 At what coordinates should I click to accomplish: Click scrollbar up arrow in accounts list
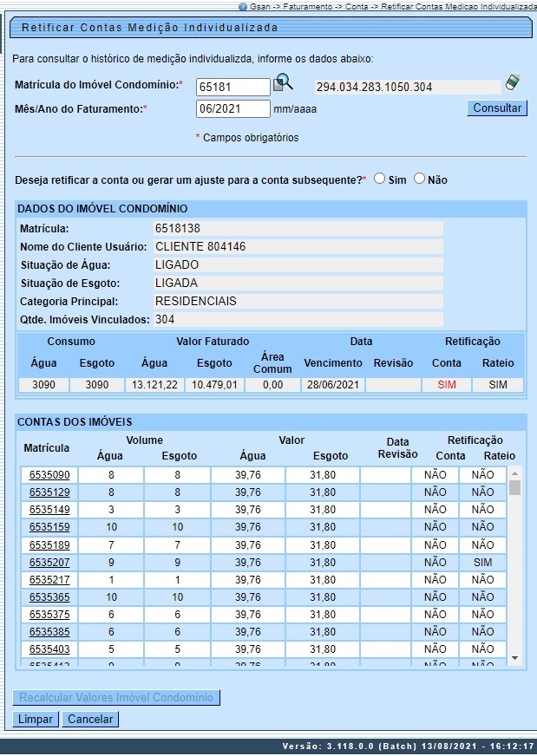point(514,473)
